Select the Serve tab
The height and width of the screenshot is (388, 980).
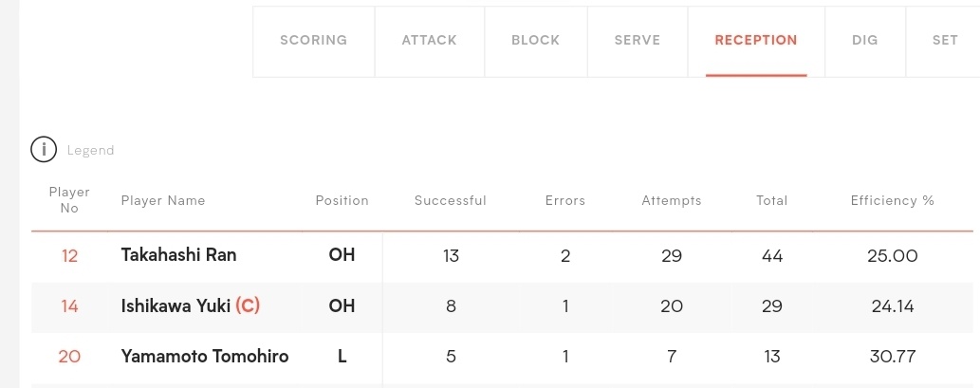tap(638, 41)
